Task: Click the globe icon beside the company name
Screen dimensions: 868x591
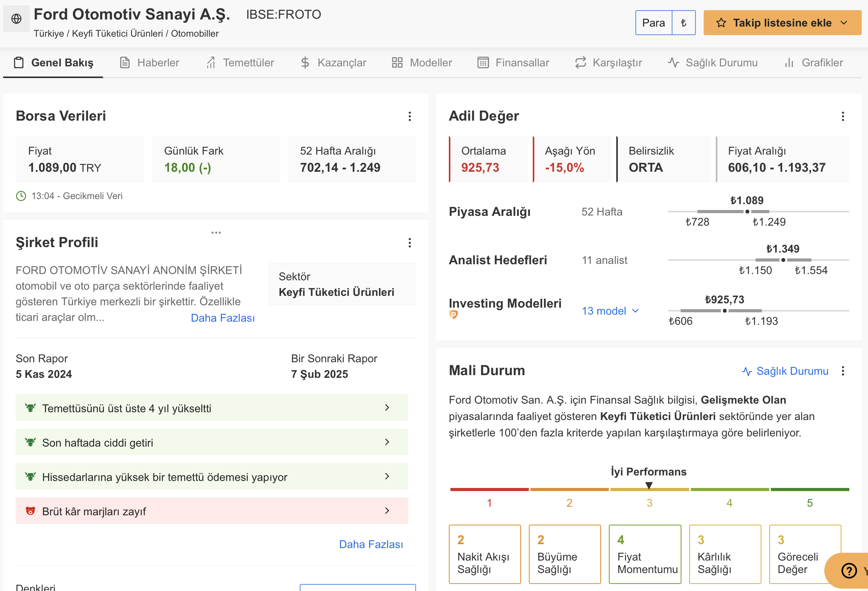Action: coord(16,19)
